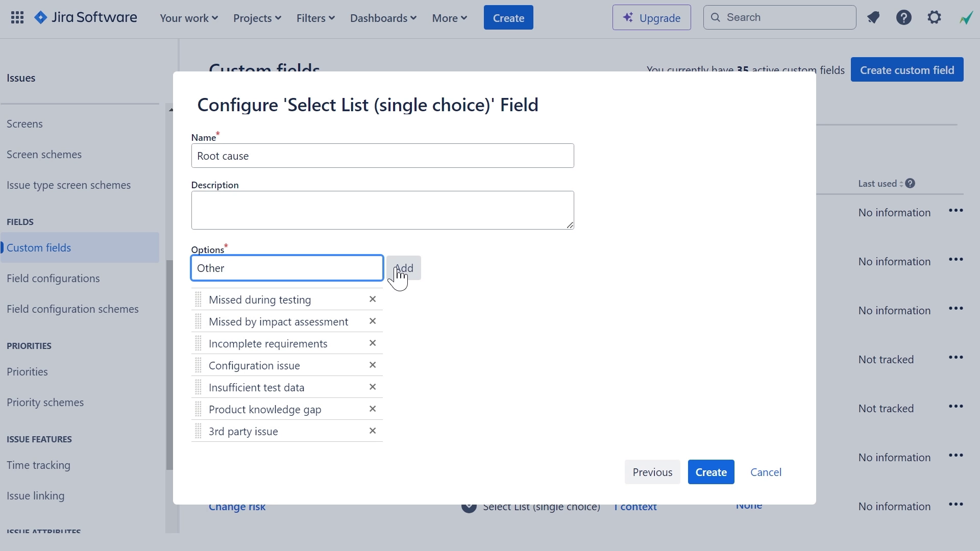Open the Filters menu
Image resolution: width=980 pixels, height=551 pixels.
[x=315, y=17]
